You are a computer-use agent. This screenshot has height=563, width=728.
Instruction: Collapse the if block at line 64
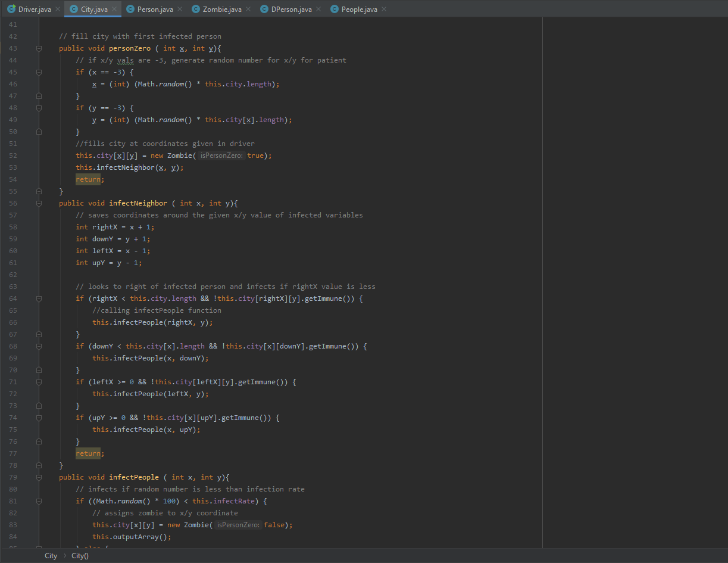point(38,298)
